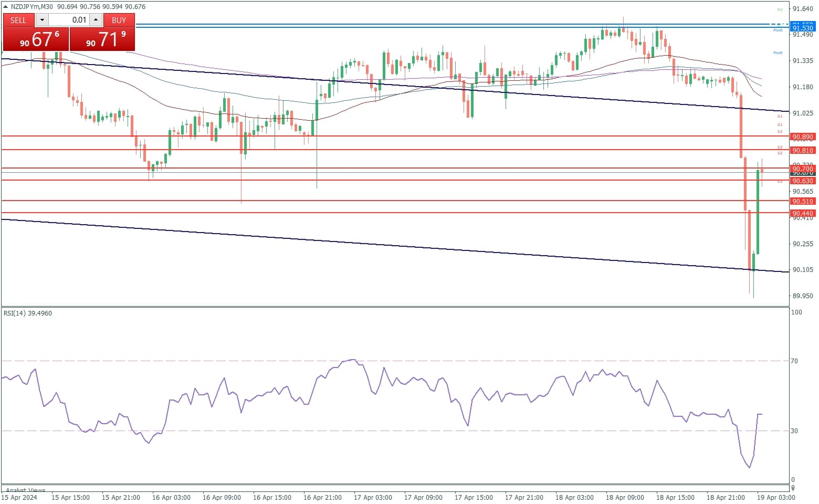Click the RSI scale value 70

click(794, 361)
